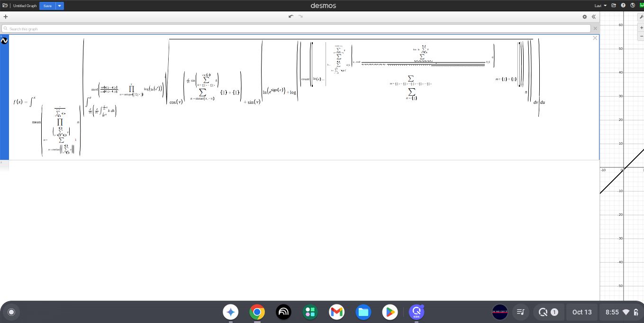
Task: Open expression list settings gear
Action: 585,17
